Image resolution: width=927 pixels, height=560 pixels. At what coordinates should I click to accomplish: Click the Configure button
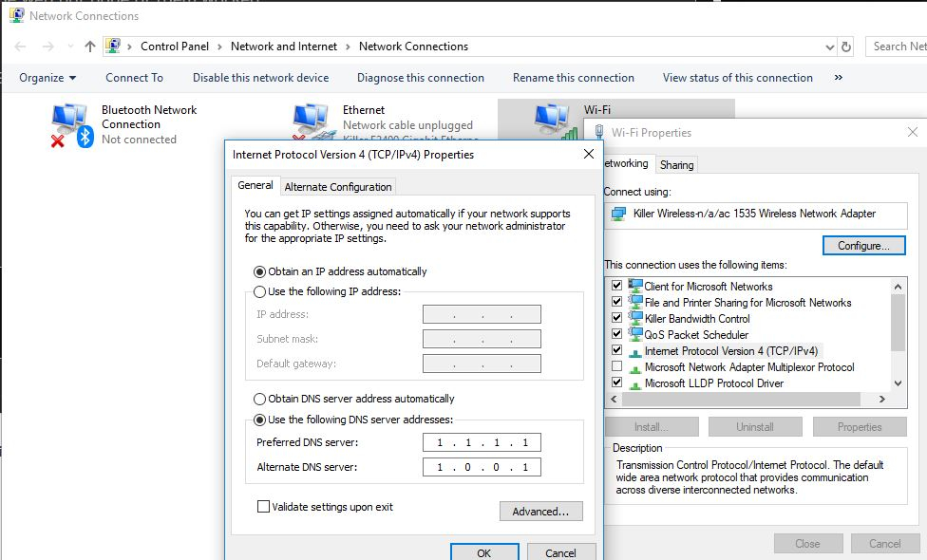tap(862, 245)
